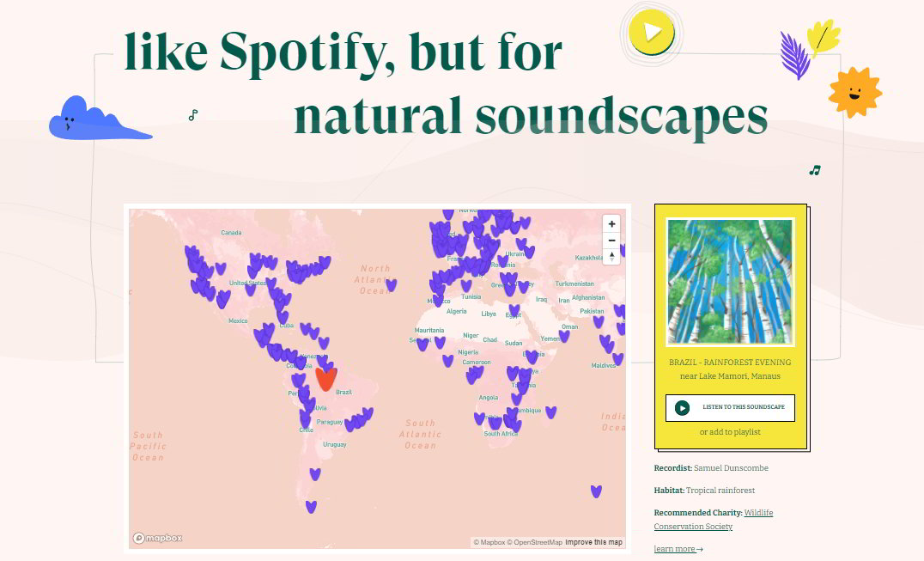This screenshot has height=561, width=924.
Task: Select the heart marker near Maldives
Action: (x=617, y=359)
